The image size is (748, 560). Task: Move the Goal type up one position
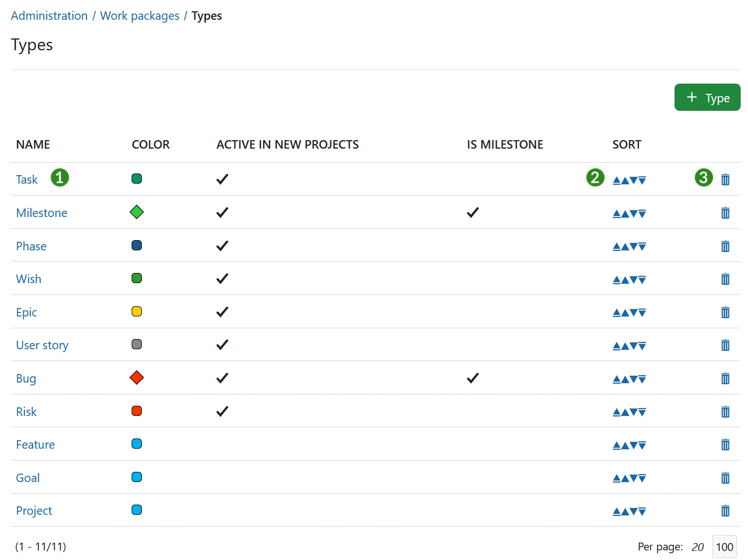pyautogui.click(x=625, y=477)
